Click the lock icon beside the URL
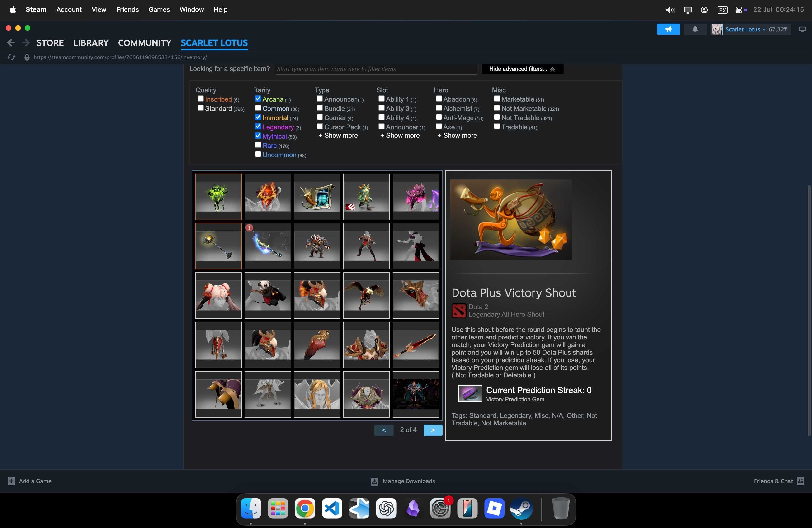This screenshot has height=528, width=812. [x=27, y=57]
